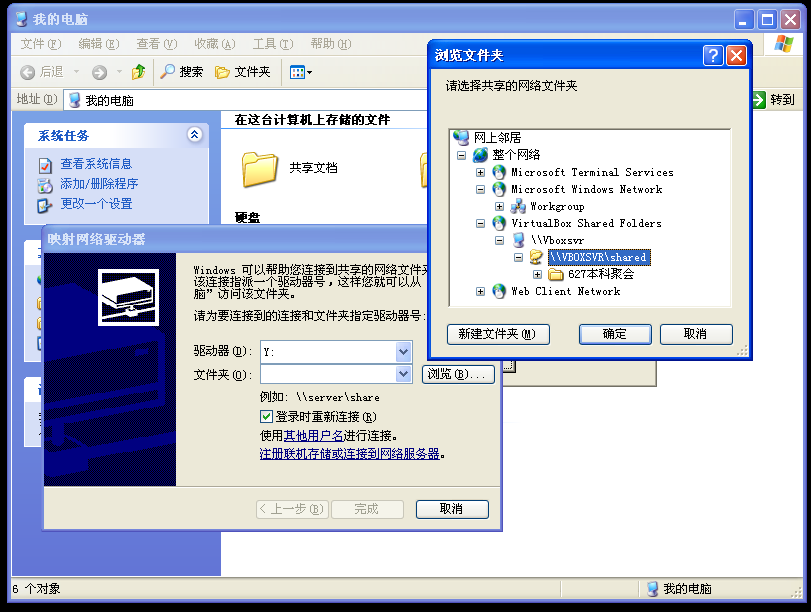The width and height of the screenshot is (811, 612).
Task: Click the Search magnifier toolbar icon
Action: [x=168, y=72]
